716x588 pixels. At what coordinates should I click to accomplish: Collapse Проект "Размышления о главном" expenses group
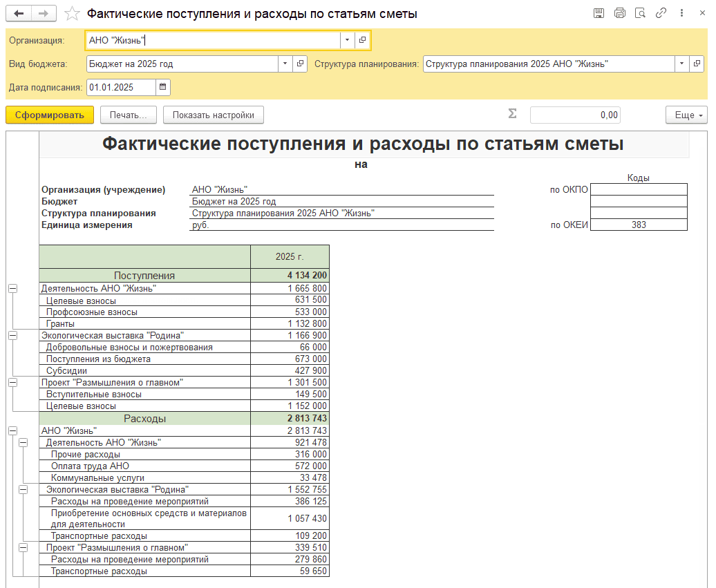23,548
